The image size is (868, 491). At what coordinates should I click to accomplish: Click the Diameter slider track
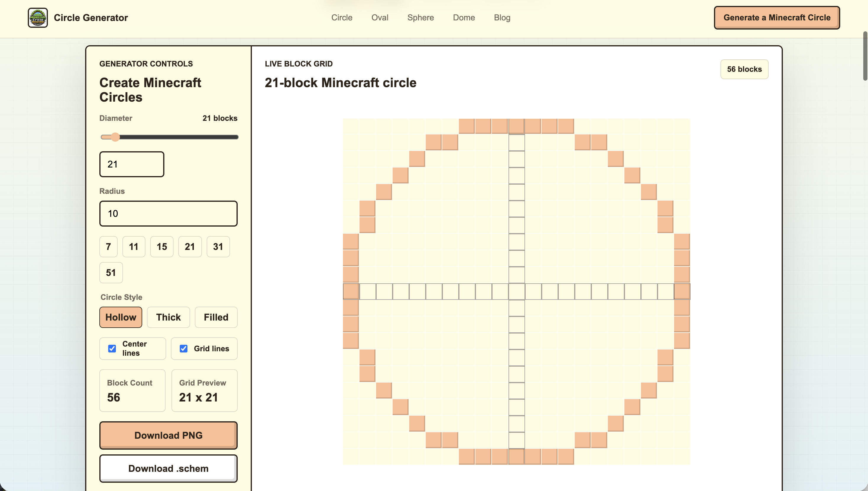pyautogui.click(x=169, y=137)
